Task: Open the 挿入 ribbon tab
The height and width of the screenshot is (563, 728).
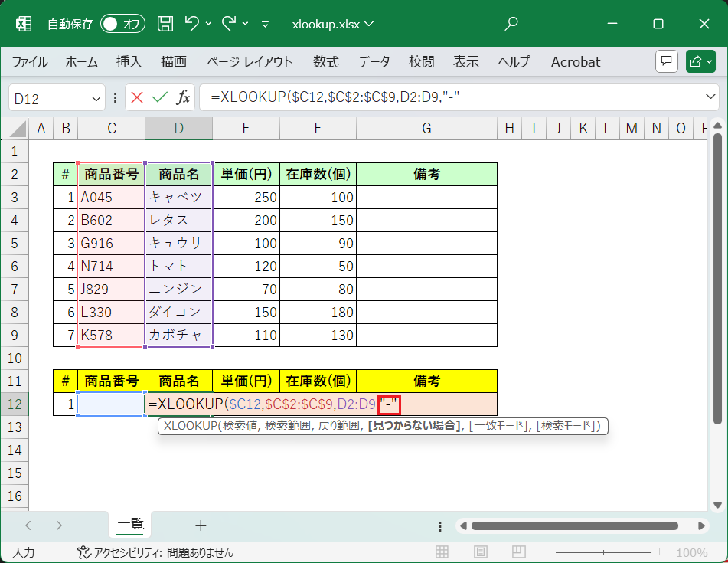Action: 129,62
